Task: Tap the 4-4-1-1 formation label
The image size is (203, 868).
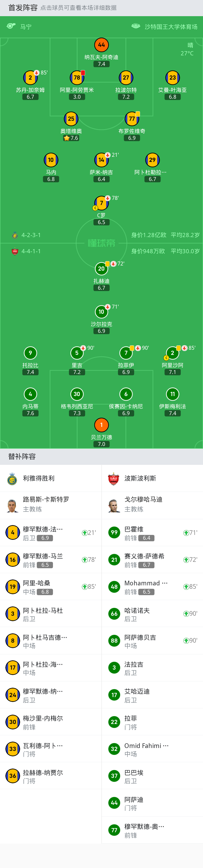Action: coord(31,251)
